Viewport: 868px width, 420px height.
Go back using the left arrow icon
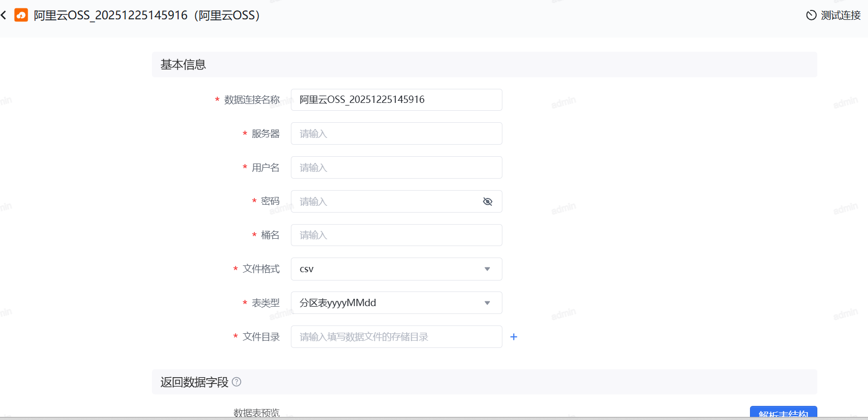point(4,15)
